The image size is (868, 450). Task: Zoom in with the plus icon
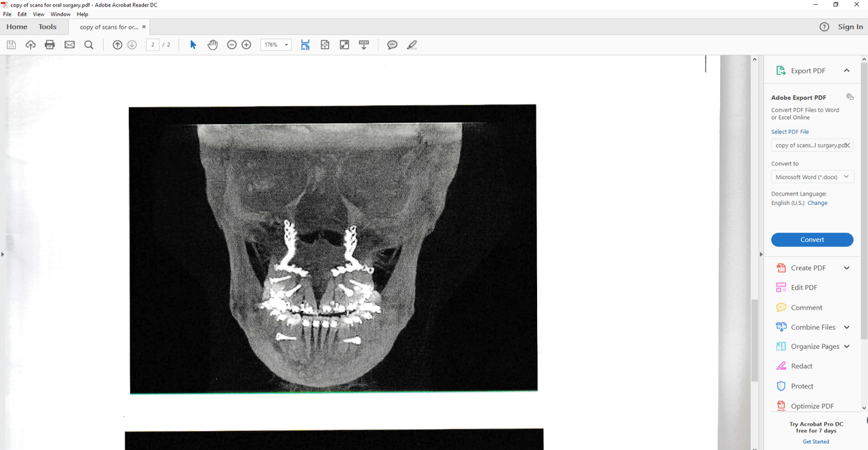[247, 45]
